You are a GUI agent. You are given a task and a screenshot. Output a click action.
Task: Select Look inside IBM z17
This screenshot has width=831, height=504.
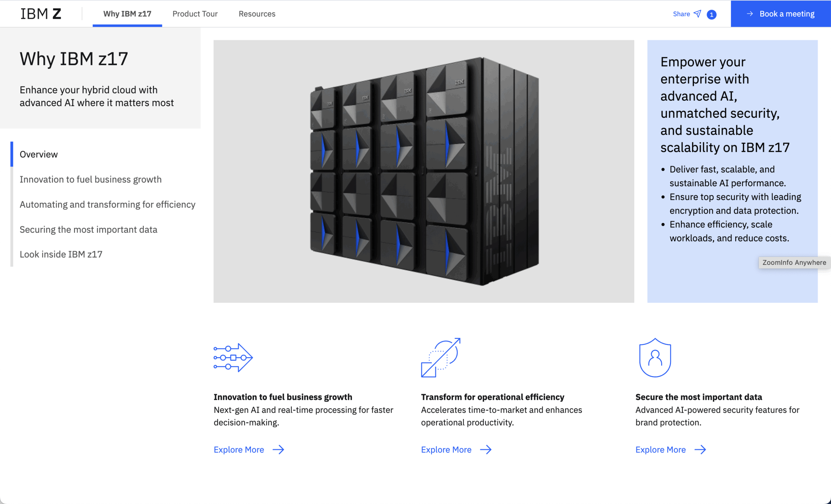click(x=61, y=254)
